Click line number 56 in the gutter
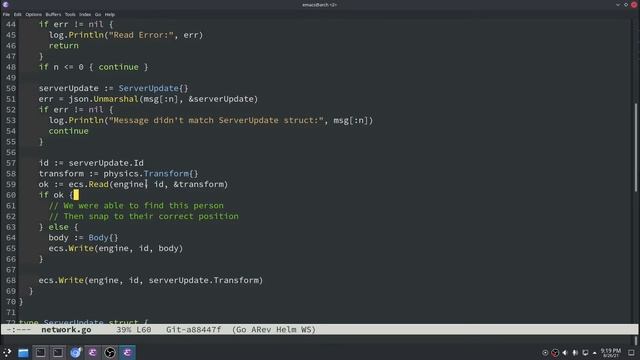640x360 pixels. point(11,152)
